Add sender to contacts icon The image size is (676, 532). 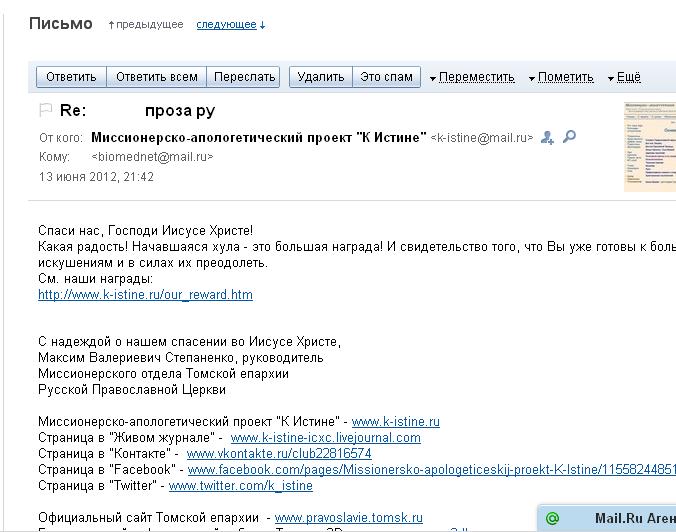pyautogui.click(x=547, y=138)
